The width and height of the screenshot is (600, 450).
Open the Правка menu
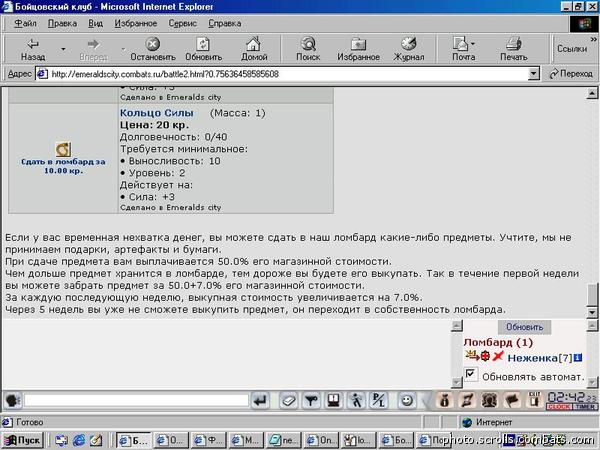coord(62,23)
